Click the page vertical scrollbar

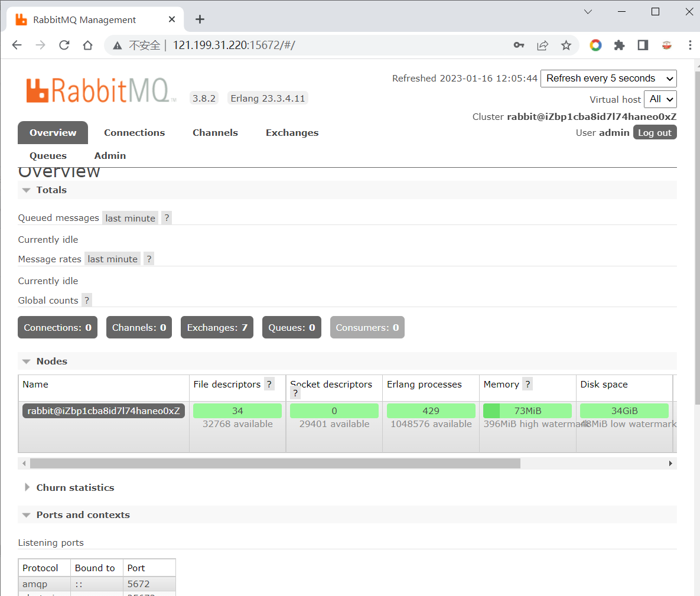pyautogui.click(x=697, y=237)
